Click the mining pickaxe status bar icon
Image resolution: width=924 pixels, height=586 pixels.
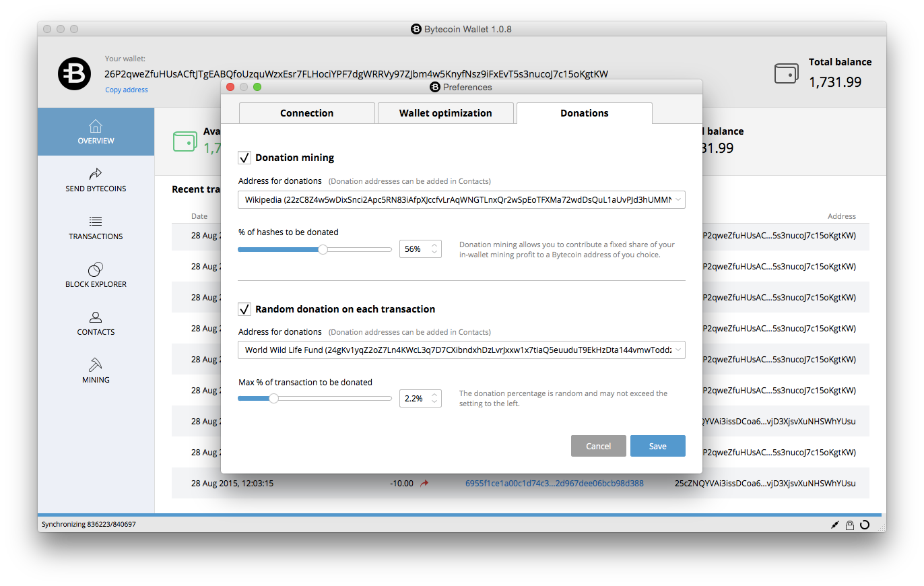835,524
